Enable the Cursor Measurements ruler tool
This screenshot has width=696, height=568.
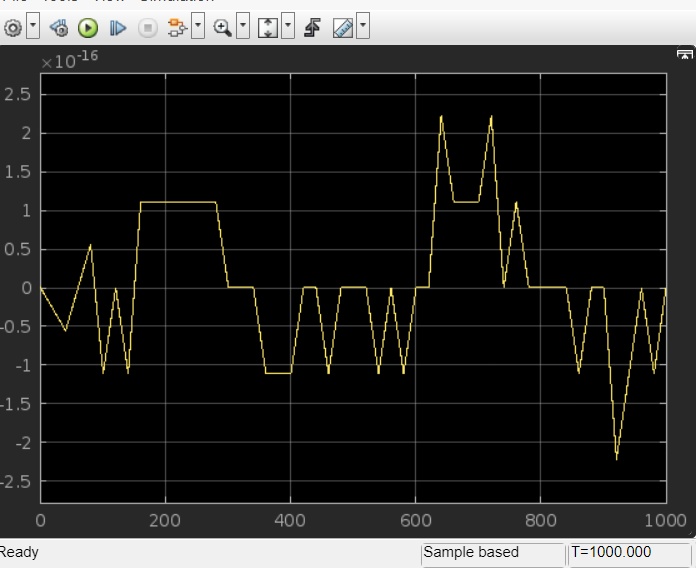pyautogui.click(x=342, y=27)
